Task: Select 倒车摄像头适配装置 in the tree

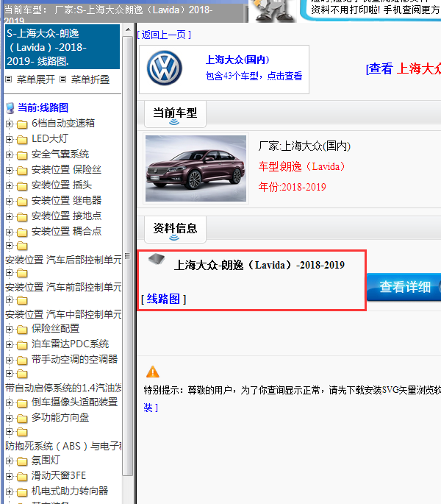Action: click(74, 402)
